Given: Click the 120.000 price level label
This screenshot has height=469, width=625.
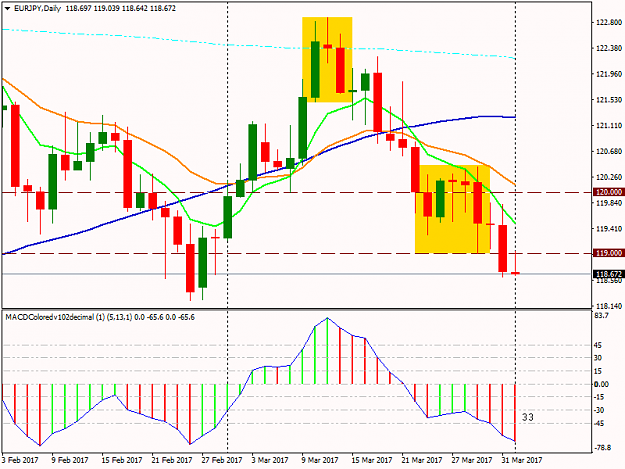Looking at the screenshot, I should tap(609, 192).
